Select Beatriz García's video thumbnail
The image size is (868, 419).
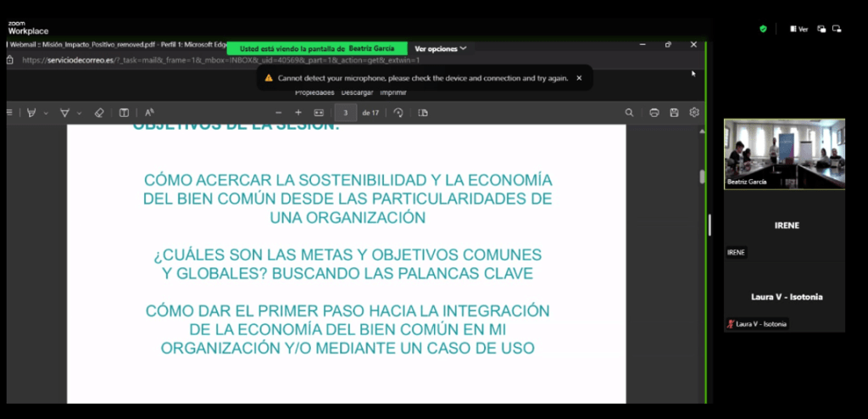784,154
